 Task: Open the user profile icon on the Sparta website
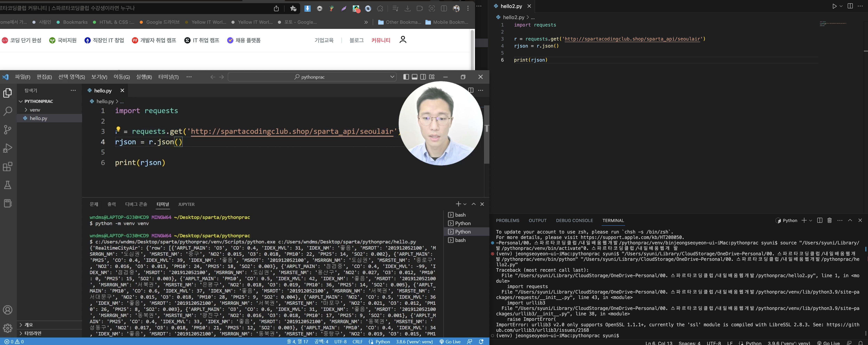(x=403, y=40)
